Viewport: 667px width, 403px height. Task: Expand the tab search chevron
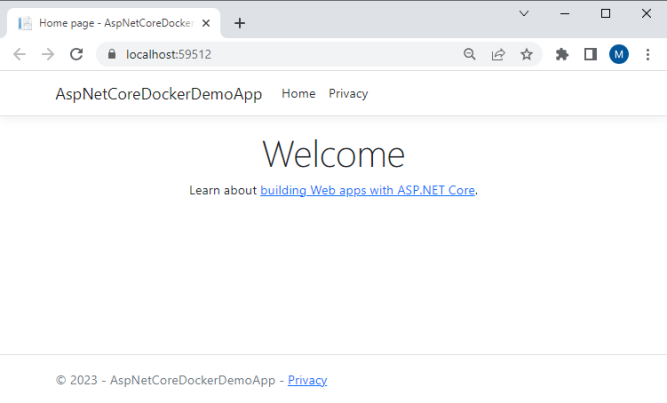click(x=524, y=14)
